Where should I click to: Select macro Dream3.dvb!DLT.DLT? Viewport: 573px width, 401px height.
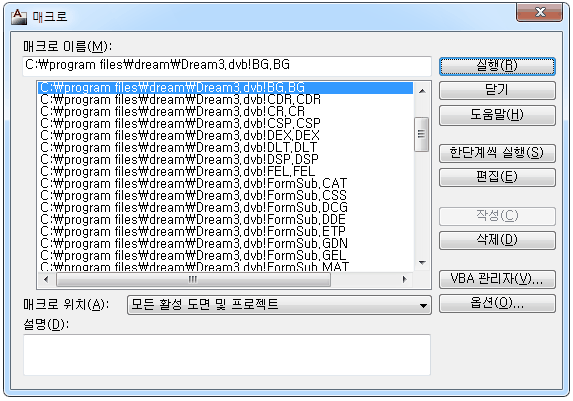225,148
